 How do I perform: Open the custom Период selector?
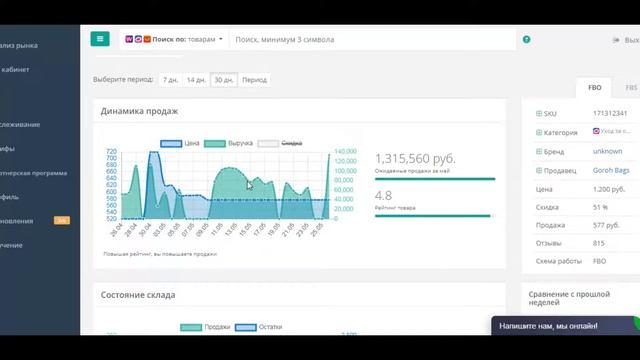point(254,80)
